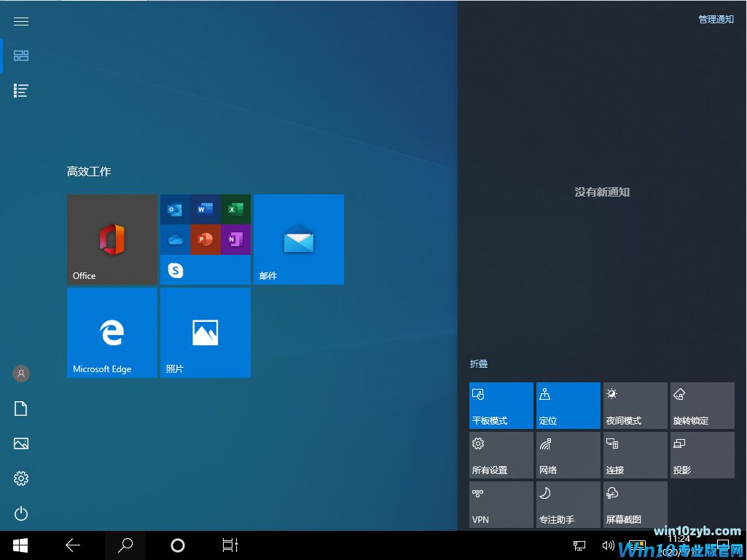This screenshot has width=747, height=560.
Task: Switch to the all apps list view
Action: click(x=21, y=91)
